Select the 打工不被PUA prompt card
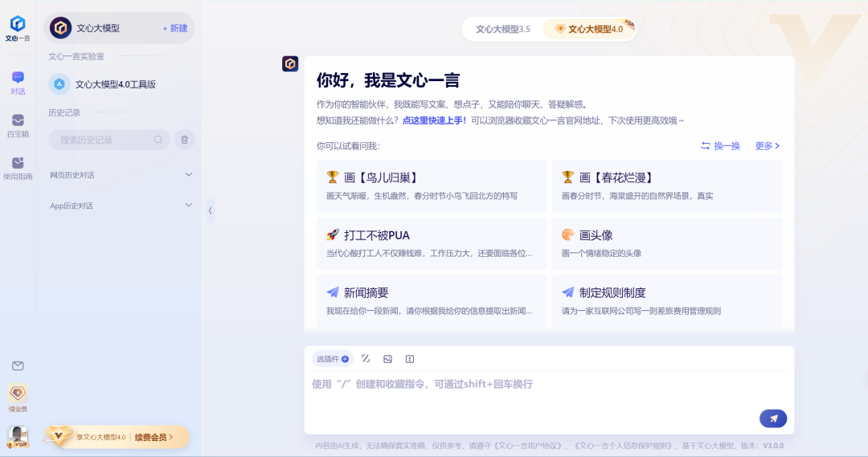 pyautogui.click(x=432, y=243)
